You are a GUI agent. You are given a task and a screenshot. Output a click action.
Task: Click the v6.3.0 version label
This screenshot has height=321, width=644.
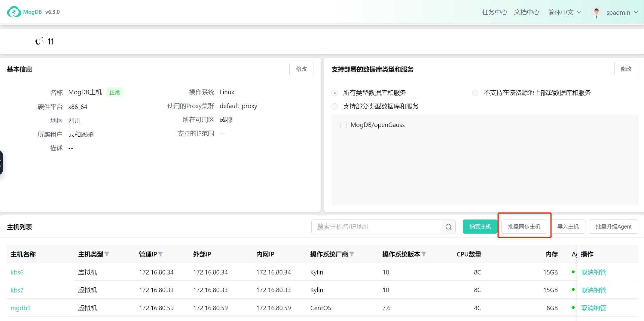[53, 12]
